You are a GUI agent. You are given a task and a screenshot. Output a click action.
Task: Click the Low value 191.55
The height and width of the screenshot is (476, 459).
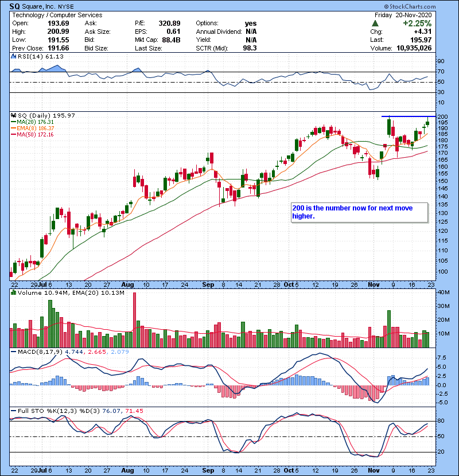[x=59, y=40]
